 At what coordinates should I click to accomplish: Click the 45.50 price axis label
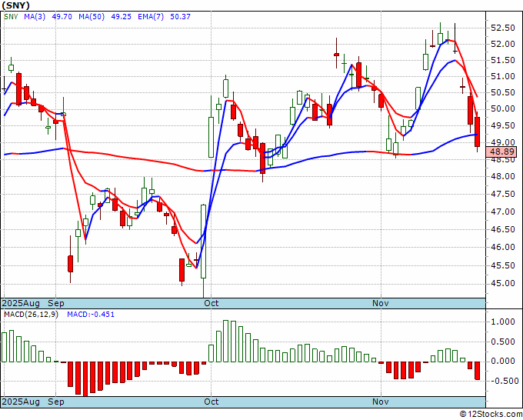tap(503, 265)
